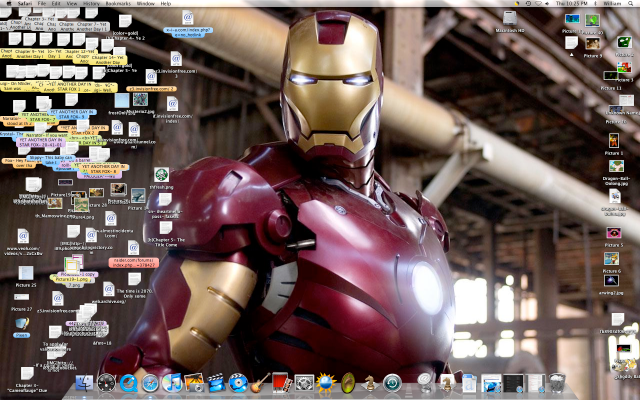Image resolution: width=640 pixels, height=400 pixels.
Task: Open the Safari application menu
Action: 26,4
